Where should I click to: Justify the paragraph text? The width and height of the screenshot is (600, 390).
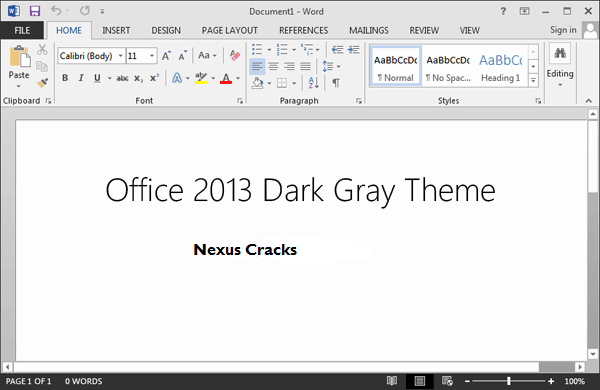[x=305, y=66]
